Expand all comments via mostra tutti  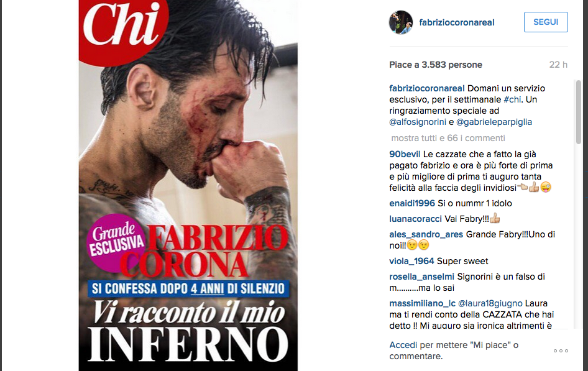click(448, 139)
